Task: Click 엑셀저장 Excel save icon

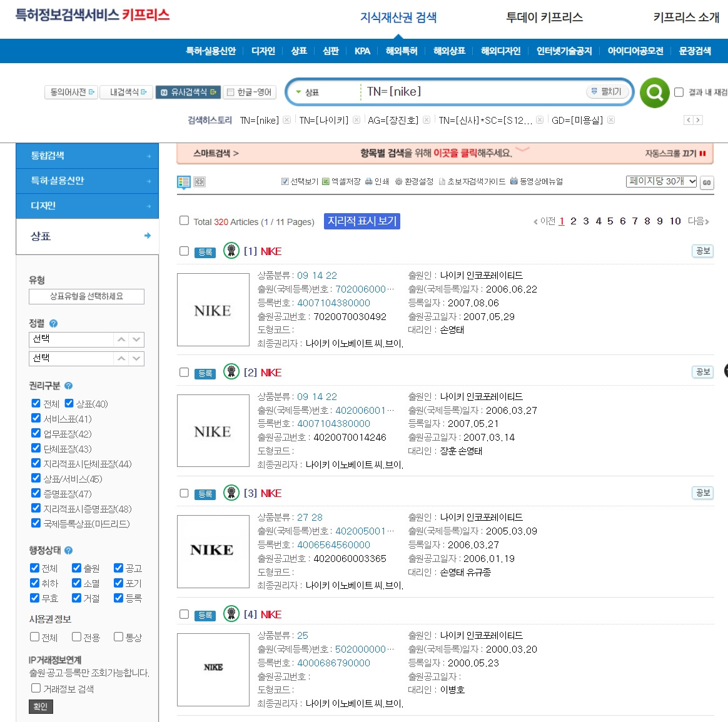Action: point(325,181)
